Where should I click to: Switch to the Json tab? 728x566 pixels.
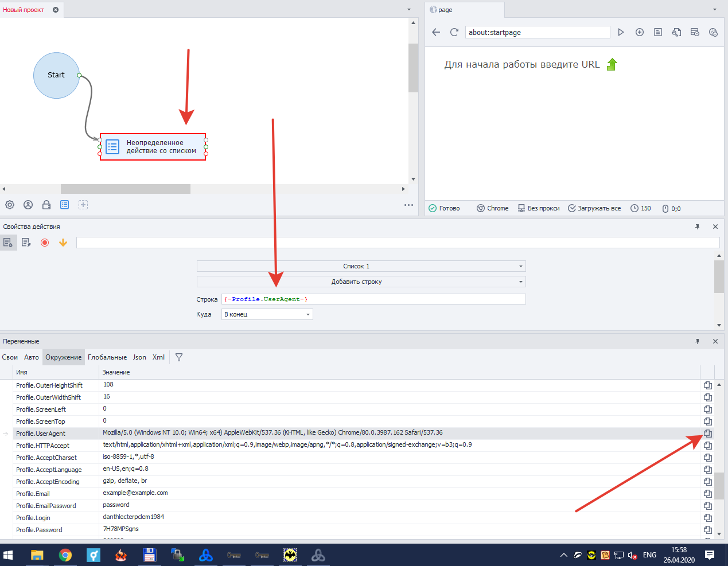[139, 357]
